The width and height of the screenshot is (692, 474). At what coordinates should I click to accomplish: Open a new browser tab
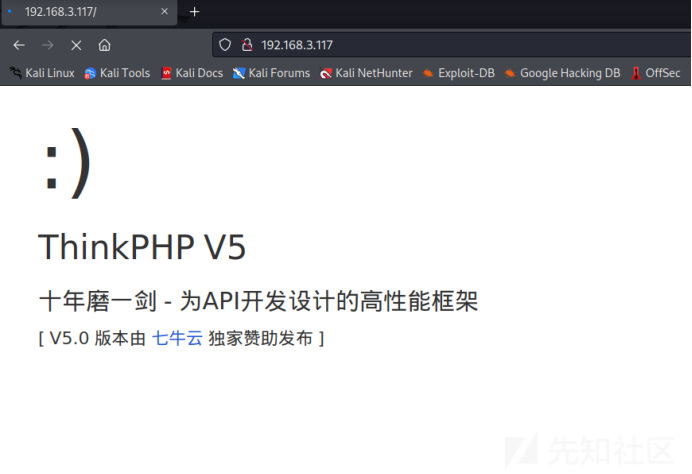(x=195, y=12)
